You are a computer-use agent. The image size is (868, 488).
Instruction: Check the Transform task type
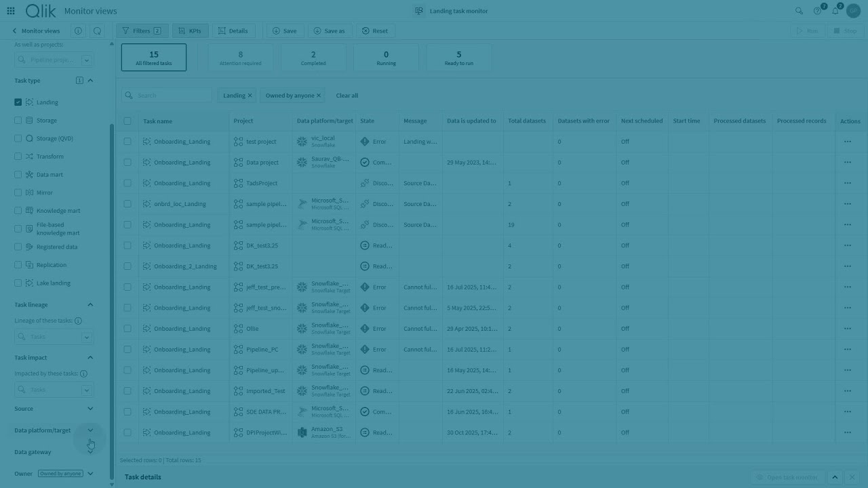[18, 157]
